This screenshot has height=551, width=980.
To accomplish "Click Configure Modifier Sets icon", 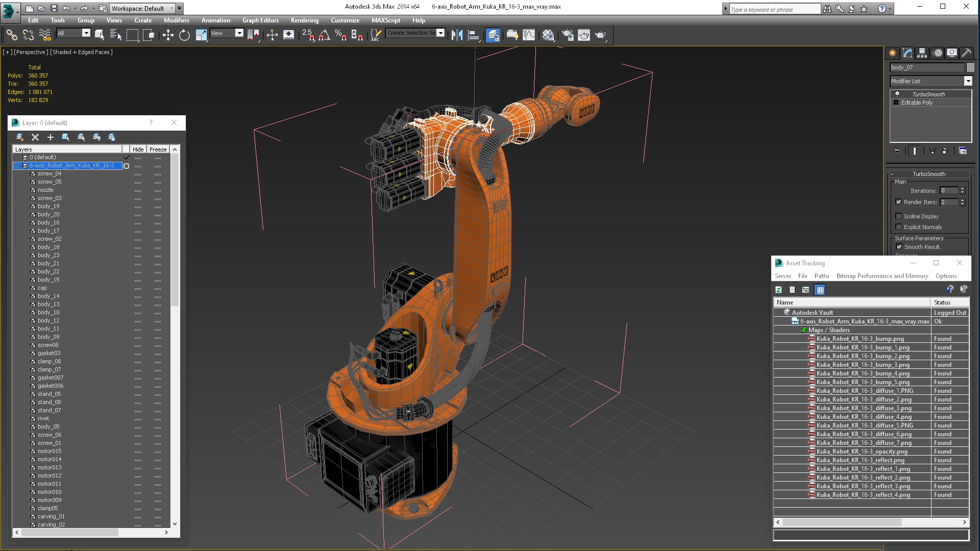I will (963, 151).
